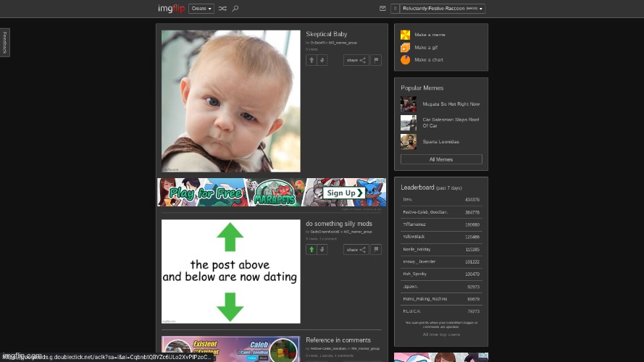The width and height of the screenshot is (644, 362).
Task: Open leaderboard user .Spawn.
Action: [x=410, y=287]
